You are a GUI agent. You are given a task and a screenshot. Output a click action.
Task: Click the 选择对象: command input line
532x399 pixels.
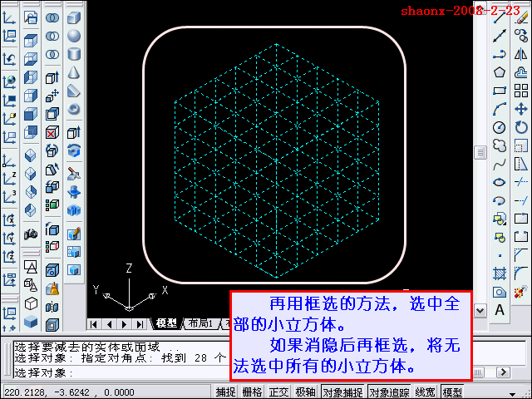coord(121,372)
